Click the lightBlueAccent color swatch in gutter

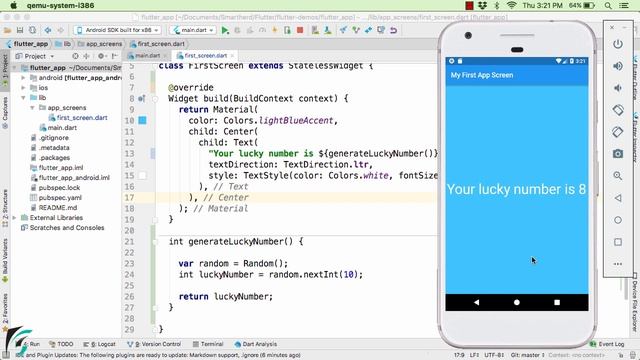pos(142,120)
